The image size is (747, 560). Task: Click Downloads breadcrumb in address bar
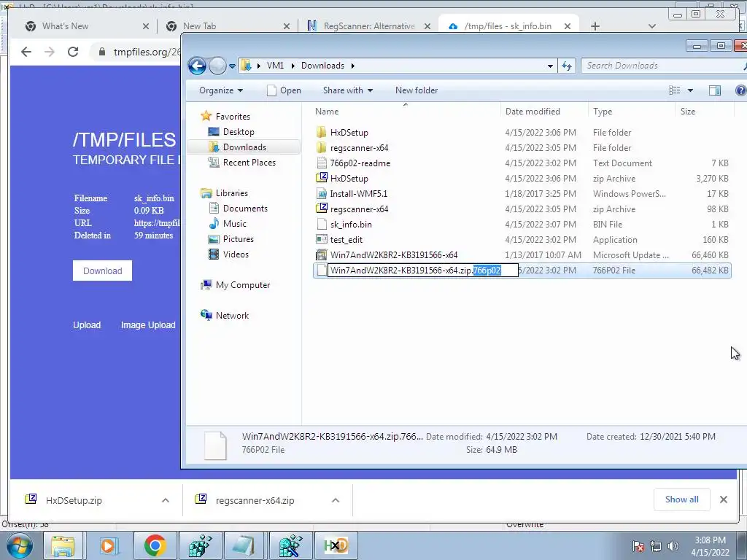tap(322, 66)
